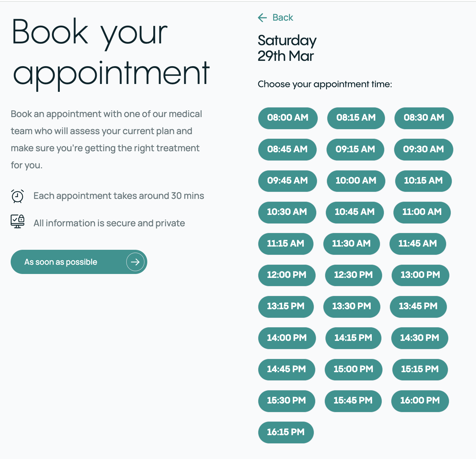
Task: Choose 13:30 PM appointment time
Action: coord(352,306)
